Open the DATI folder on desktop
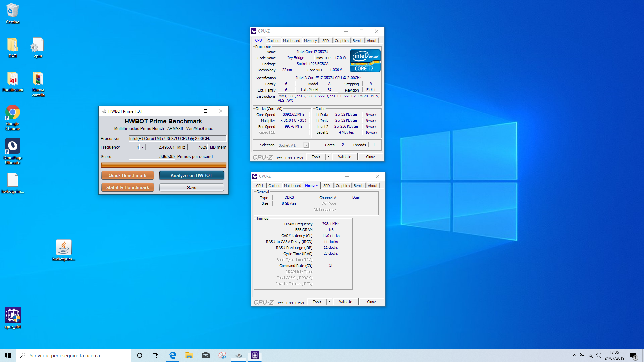This screenshot has width=644, height=362. coord(13,48)
